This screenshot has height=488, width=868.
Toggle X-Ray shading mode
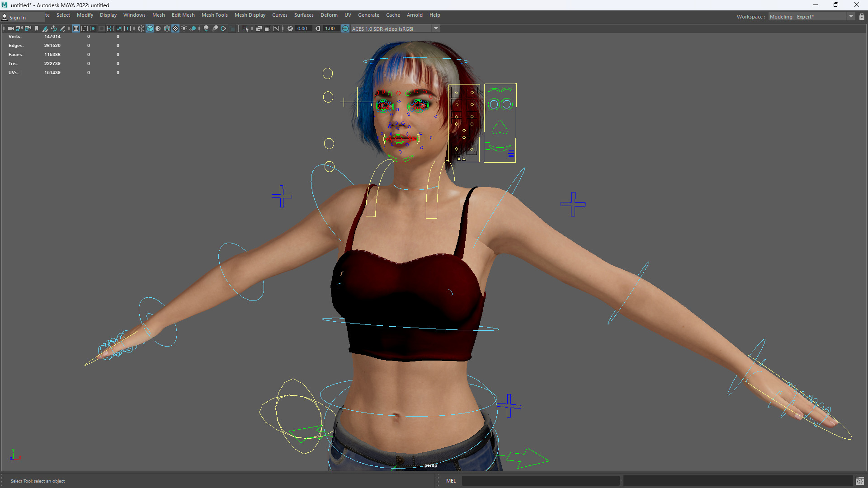pos(259,28)
